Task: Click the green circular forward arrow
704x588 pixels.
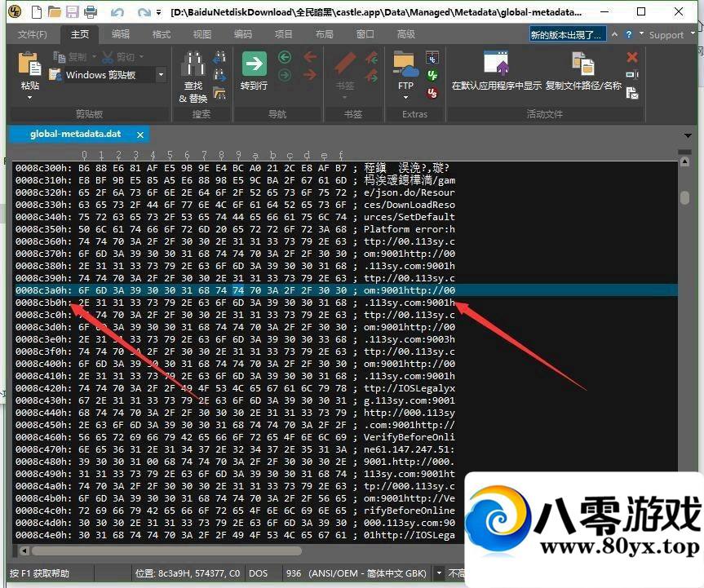Action: [285, 75]
